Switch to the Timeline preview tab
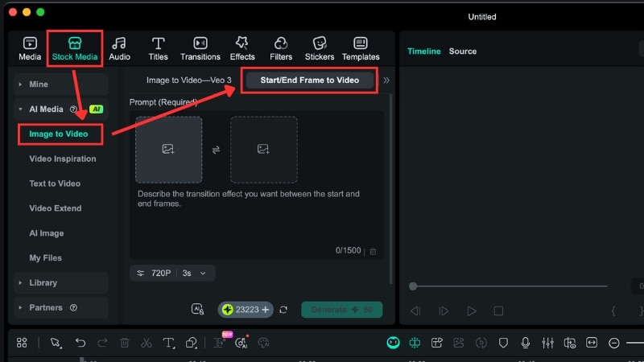 (424, 51)
